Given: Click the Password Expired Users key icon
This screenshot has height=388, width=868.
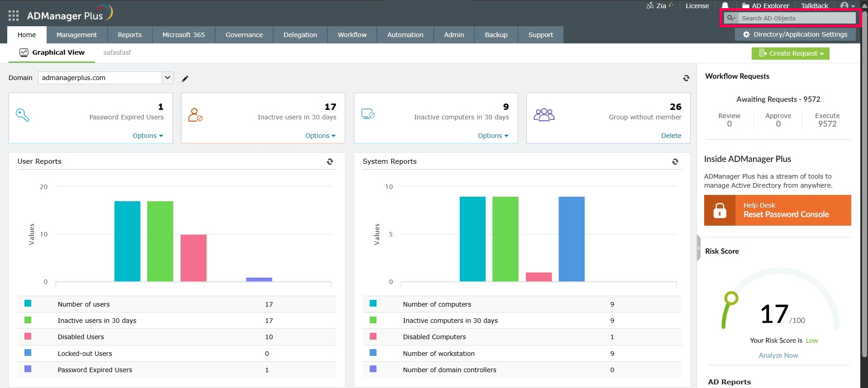Looking at the screenshot, I should pyautogui.click(x=23, y=115).
